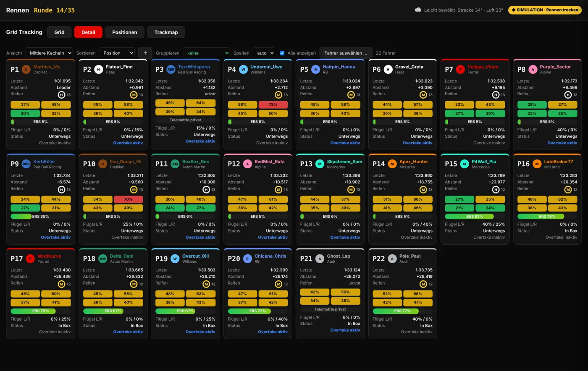Click the 'SIMULATION · Rennen trocken' badge
The height and width of the screenshot is (371, 588).
(x=545, y=10)
